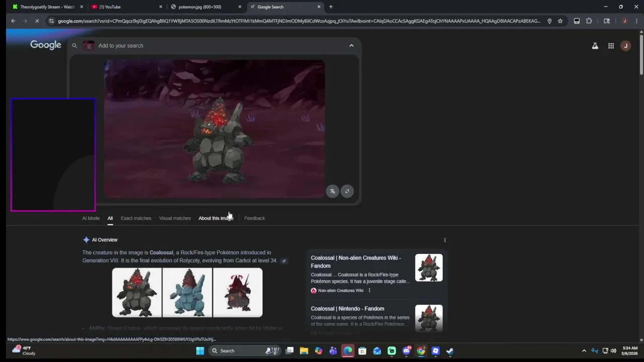644x362 pixels.
Task: Close the Google Search tab
Action: pyautogui.click(x=319, y=7)
